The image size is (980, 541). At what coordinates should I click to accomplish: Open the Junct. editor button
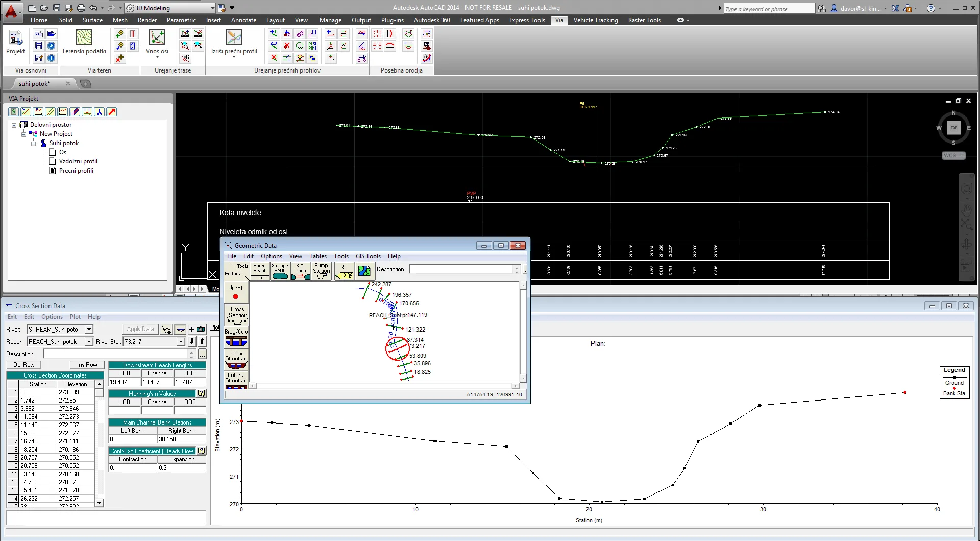pos(236,293)
